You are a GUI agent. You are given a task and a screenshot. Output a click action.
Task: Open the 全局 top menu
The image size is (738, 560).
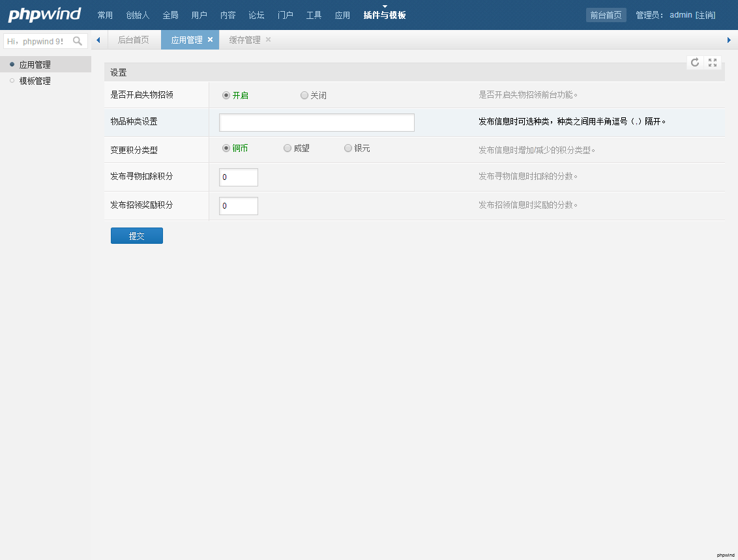coord(170,15)
